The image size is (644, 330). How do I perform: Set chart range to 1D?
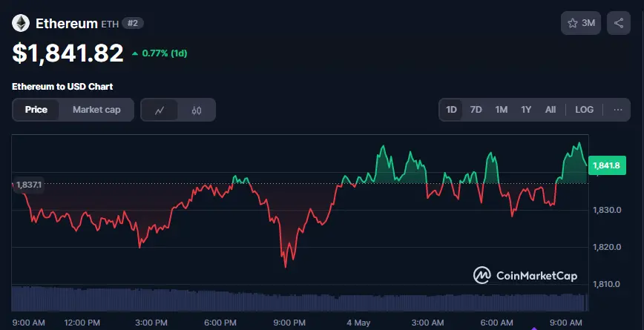[451, 110]
